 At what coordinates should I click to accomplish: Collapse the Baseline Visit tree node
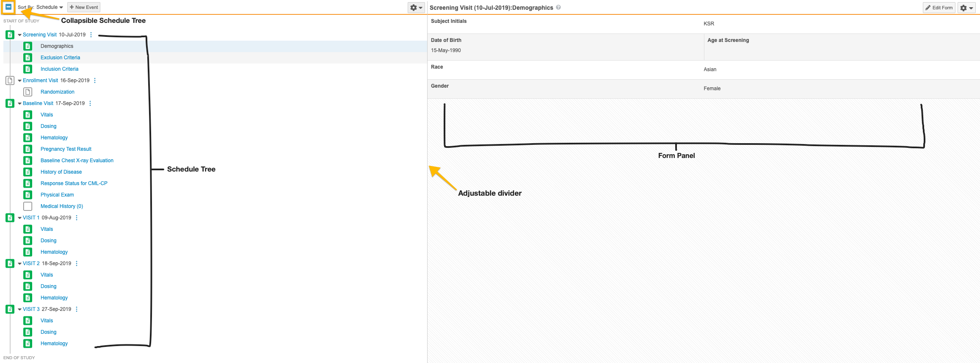click(19, 103)
